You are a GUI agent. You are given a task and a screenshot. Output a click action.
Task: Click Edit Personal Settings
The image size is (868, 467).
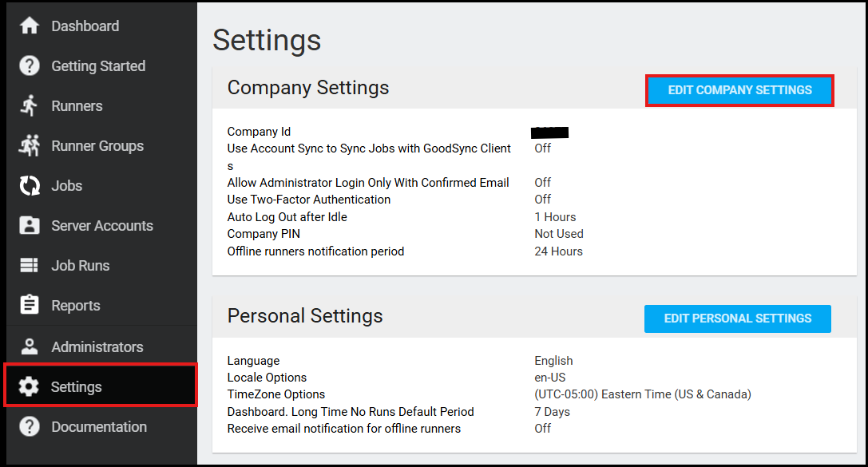(x=737, y=319)
